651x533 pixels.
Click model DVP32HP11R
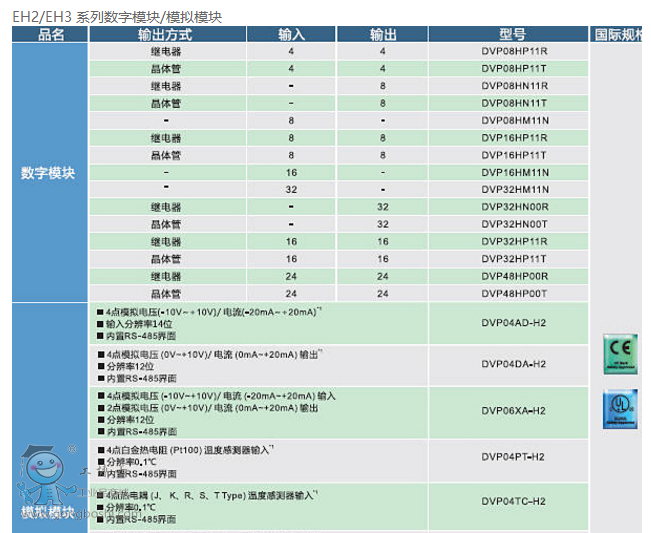pos(514,242)
